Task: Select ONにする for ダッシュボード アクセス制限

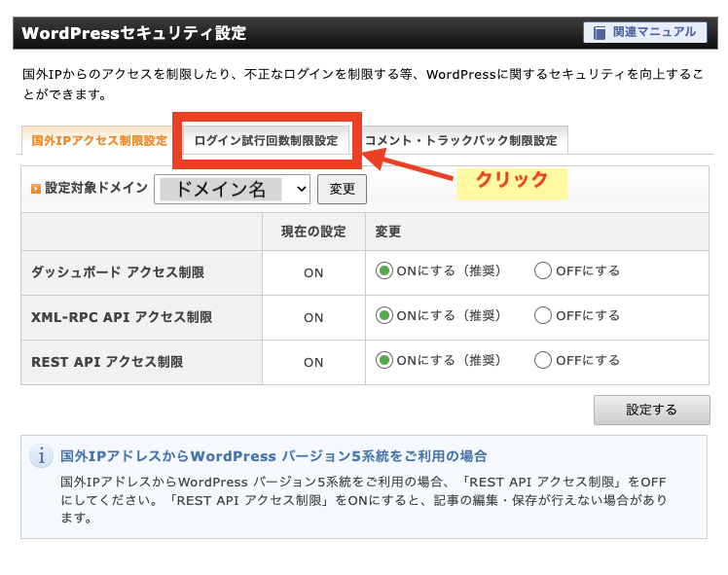Action: pyautogui.click(x=384, y=270)
